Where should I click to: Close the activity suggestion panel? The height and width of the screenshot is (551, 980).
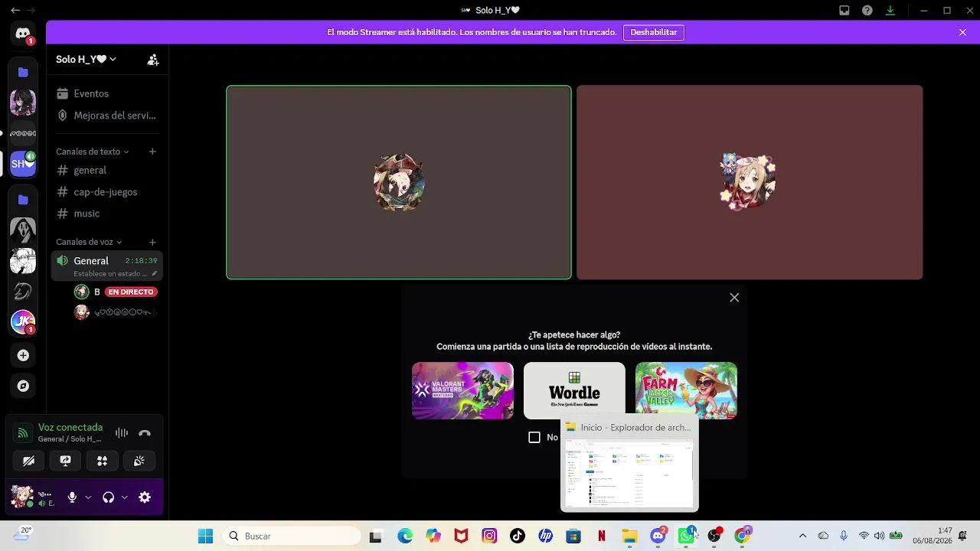pyautogui.click(x=734, y=298)
